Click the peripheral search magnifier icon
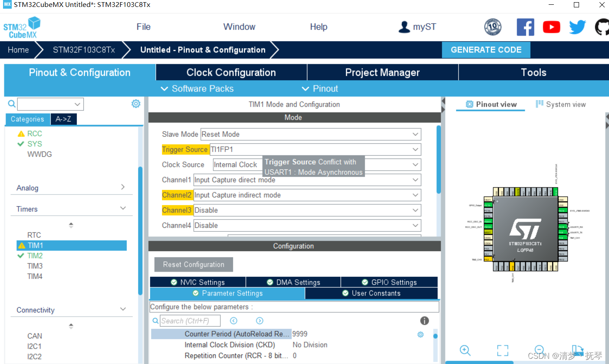Image resolution: width=609 pixels, height=364 pixels. pos(12,104)
